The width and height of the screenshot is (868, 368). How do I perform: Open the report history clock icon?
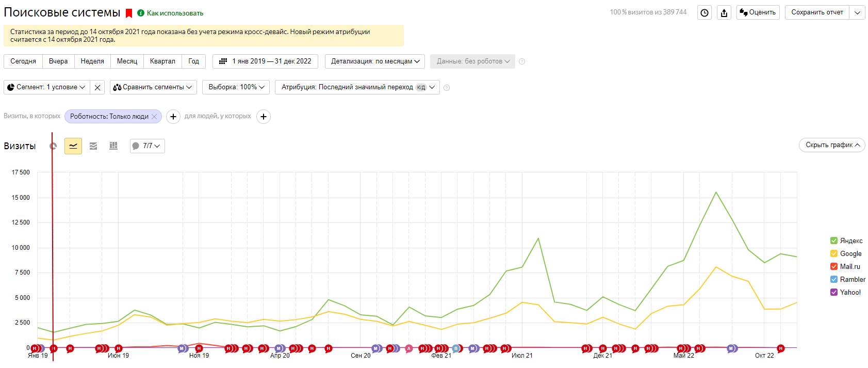[705, 13]
